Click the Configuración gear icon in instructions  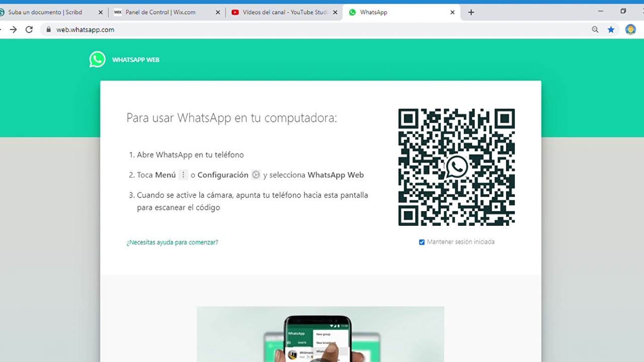pyautogui.click(x=256, y=175)
